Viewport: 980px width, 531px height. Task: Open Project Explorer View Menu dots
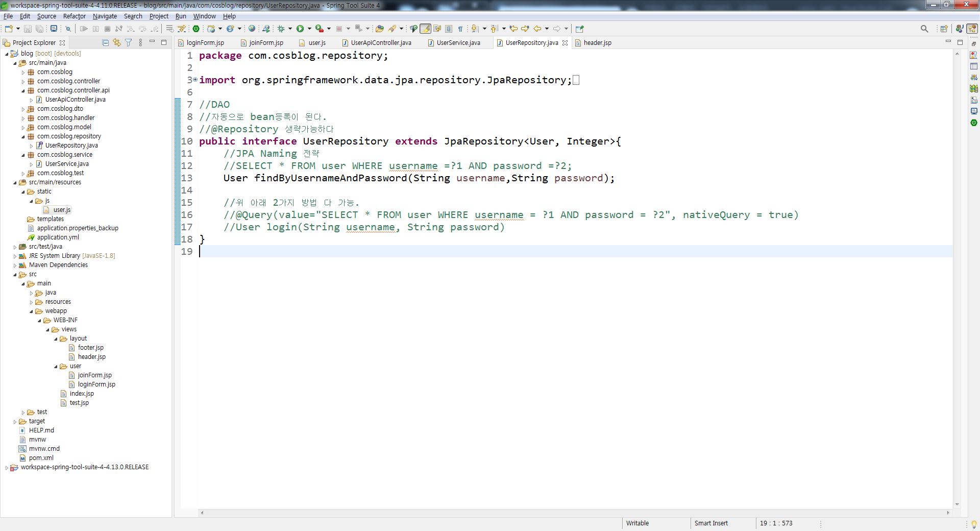coord(140,42)
